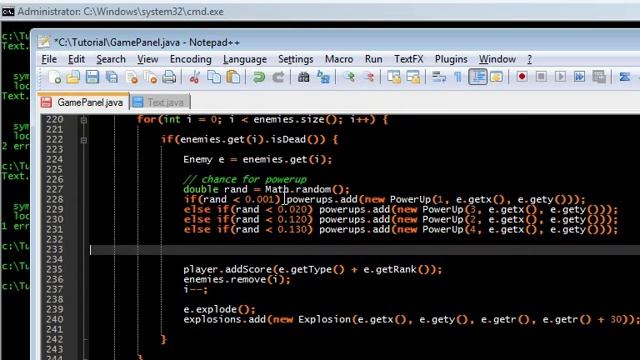The height and width of the screenshot is (360, 640).
Task: Open the TextFX menu
Action: click(x=409, y=59)
